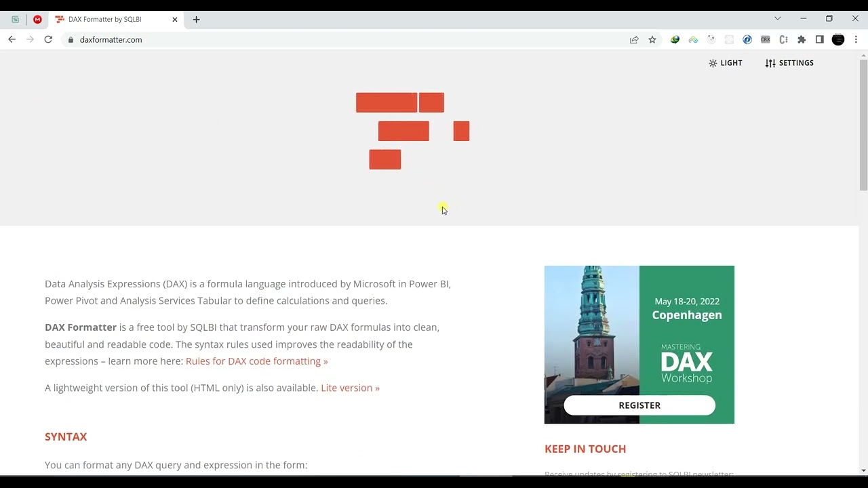Open the tab search chevron
The image size is (868, 488).
click(x=778, y=18)
